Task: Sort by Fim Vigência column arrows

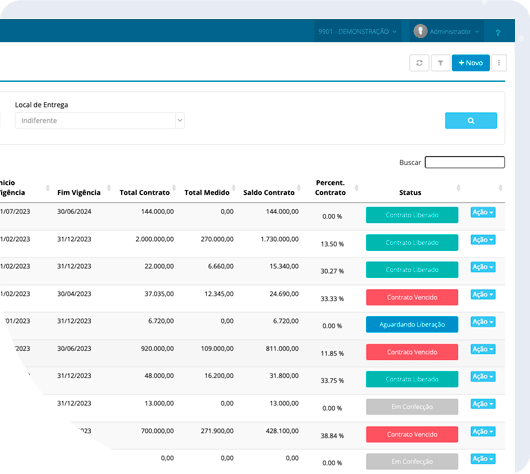Action: point(109,188)
